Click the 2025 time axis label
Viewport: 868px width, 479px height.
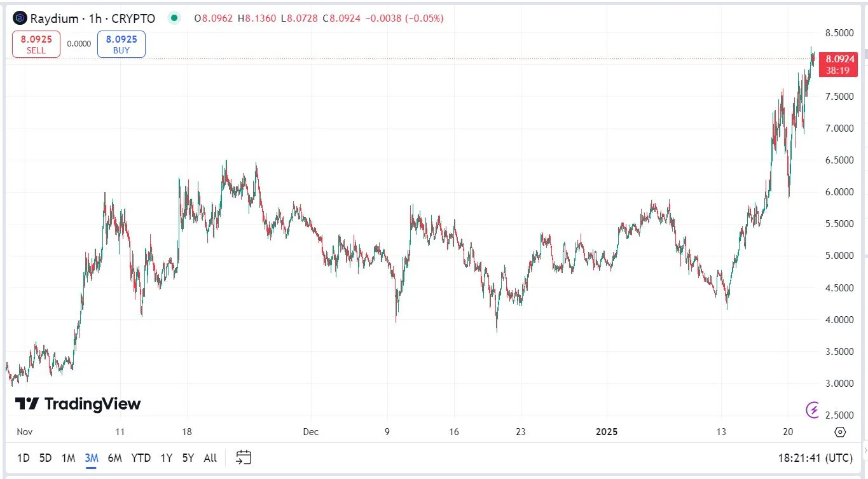point(607,431)
